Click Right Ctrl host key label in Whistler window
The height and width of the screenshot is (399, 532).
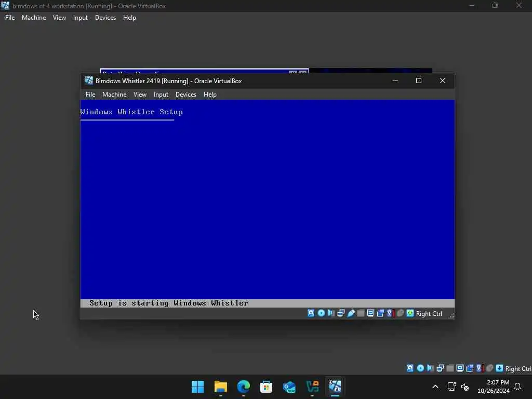tap(429, 314)
